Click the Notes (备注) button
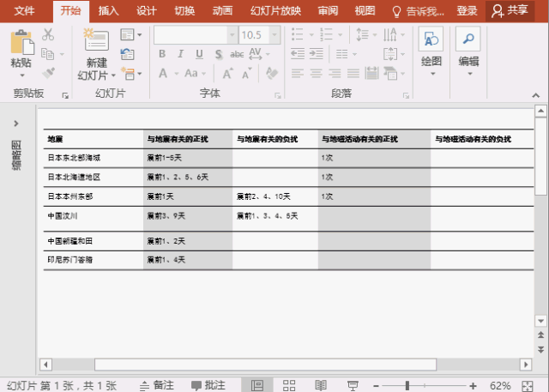549x392 pixels. [x=155, y=385]
